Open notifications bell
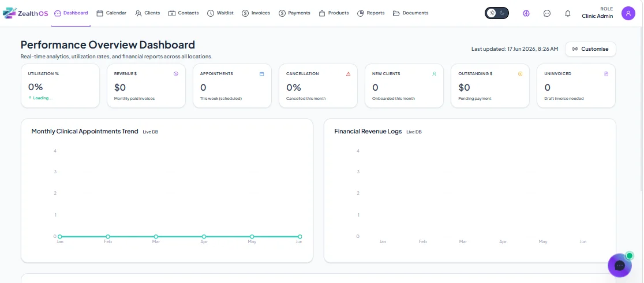The image size is (644, 283). tap(568, 13)
